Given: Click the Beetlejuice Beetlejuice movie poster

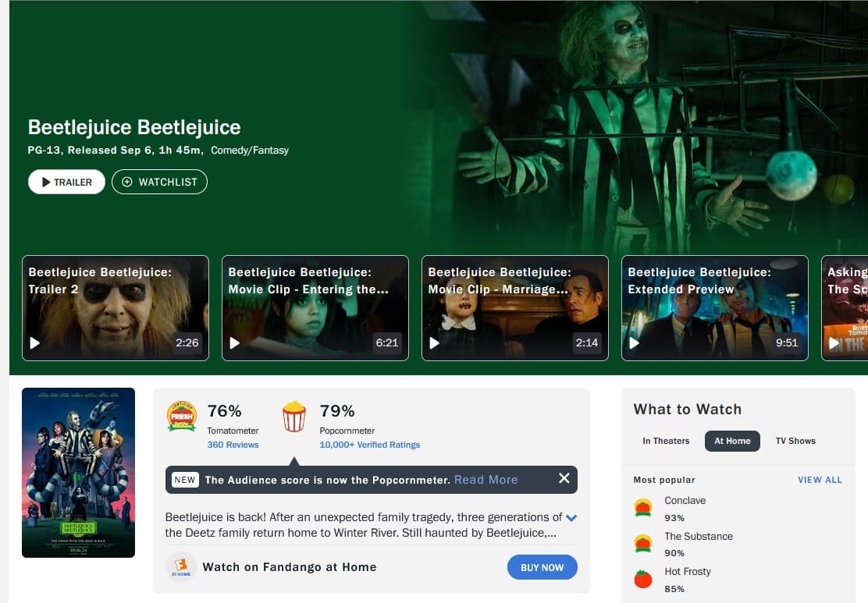Looking at the screenshot, I should 78,473.
